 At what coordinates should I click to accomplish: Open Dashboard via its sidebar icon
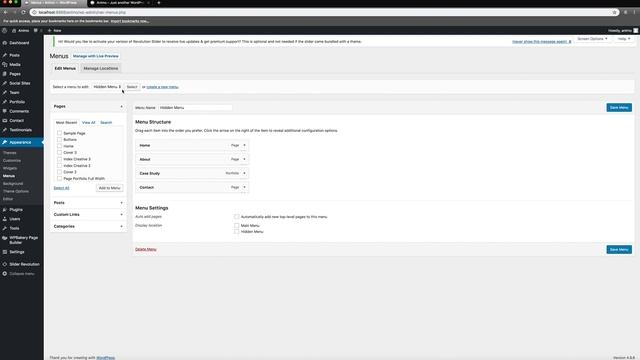(4, 43)
